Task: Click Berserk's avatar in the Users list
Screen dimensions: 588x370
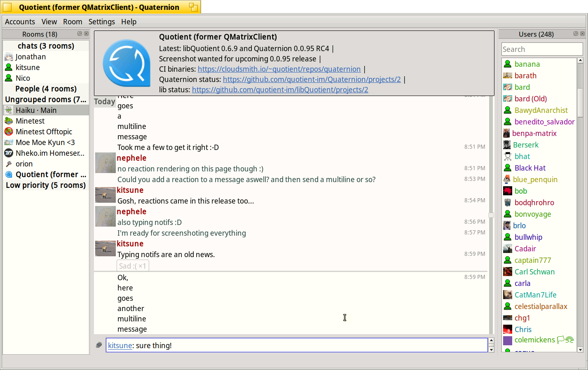Action: click(x=507, y=145)
